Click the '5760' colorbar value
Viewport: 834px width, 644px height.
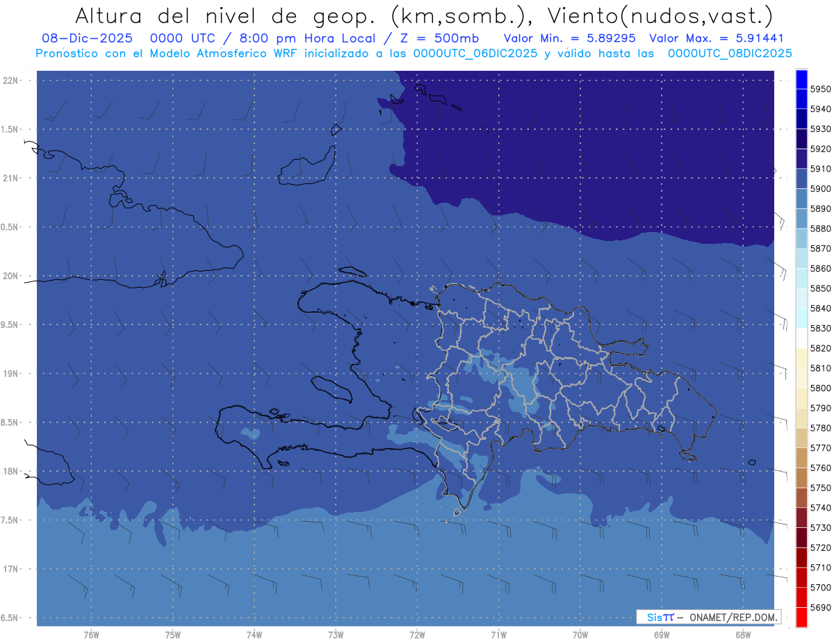[x=821, y=468]
